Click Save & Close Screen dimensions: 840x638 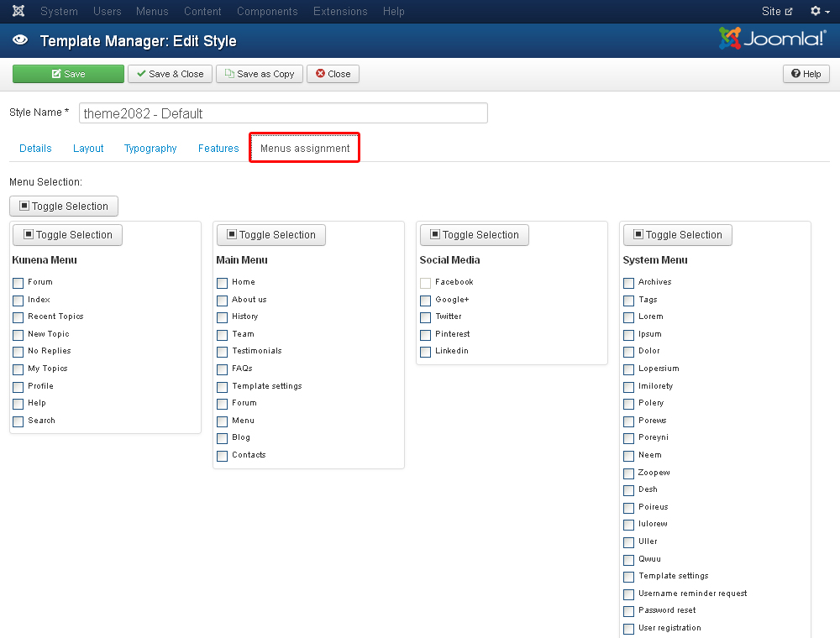(171, 74)
